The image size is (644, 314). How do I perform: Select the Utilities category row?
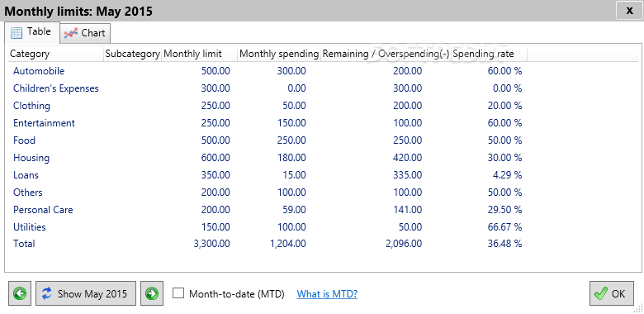tap(267, 227)
